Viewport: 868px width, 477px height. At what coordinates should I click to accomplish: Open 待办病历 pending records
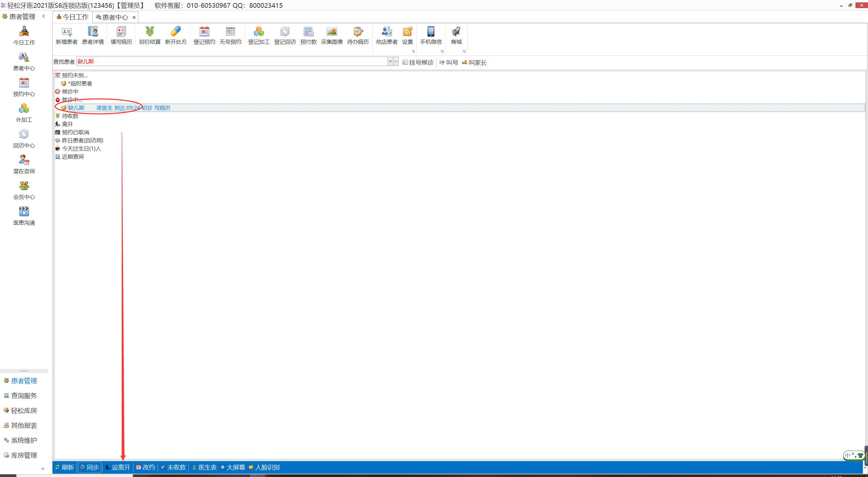tap(358, 36)
